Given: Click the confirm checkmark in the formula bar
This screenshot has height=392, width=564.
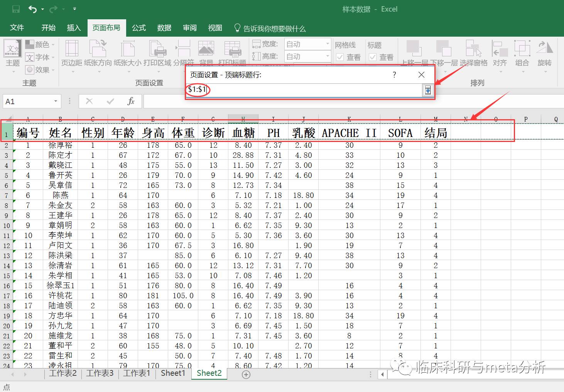Looking at the screenshot, I should point(110,101).
